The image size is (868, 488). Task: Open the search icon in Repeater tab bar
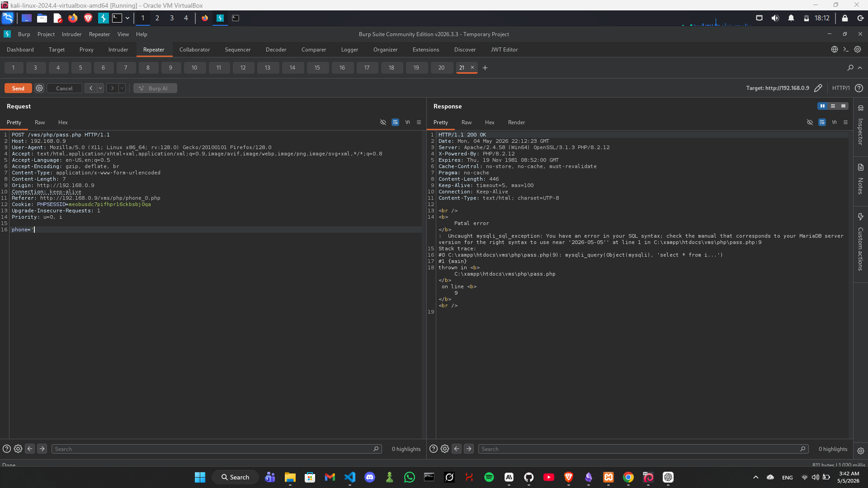(850, 68)
